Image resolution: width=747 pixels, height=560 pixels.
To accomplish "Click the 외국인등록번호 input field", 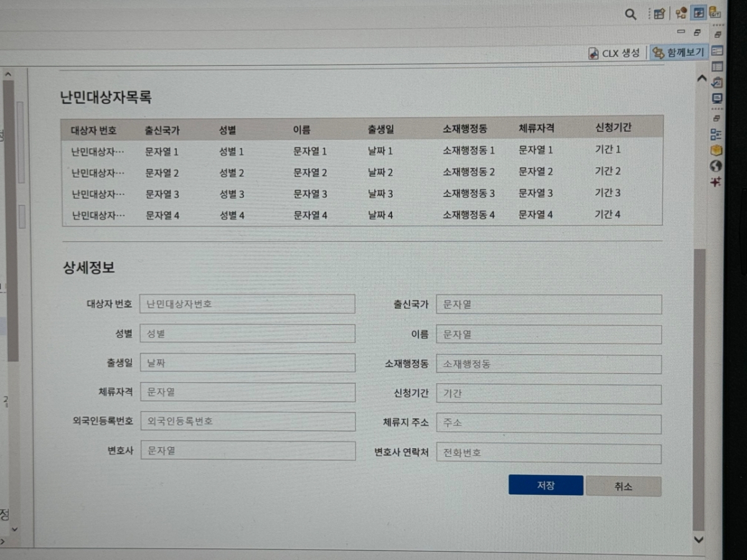I will tap(248, 421).
